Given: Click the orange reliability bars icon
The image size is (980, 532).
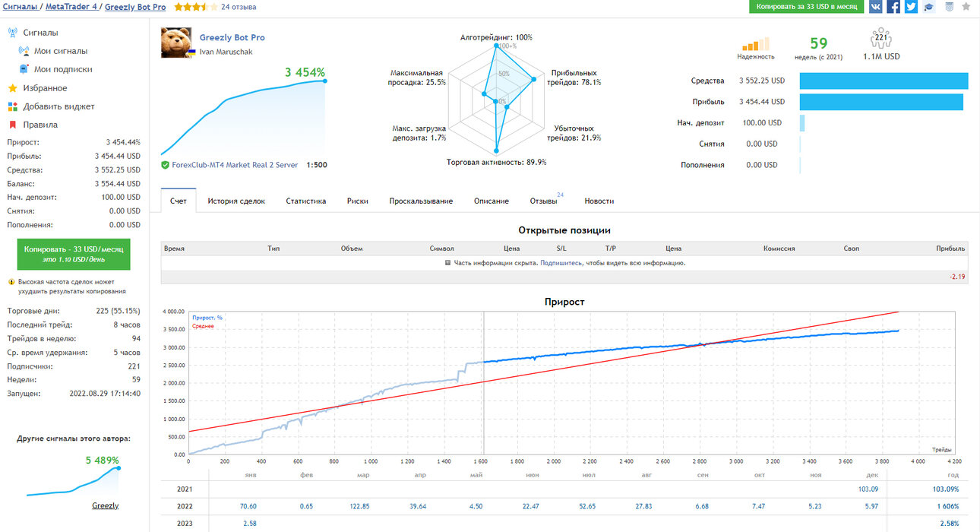Looking at the screenshot, I should [x=756, y=43].
